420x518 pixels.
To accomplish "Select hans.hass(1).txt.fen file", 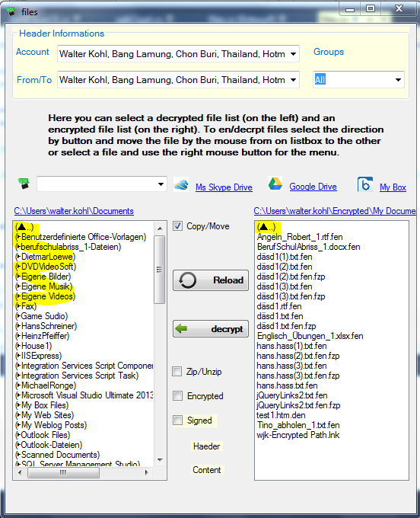I will point(291,346).
